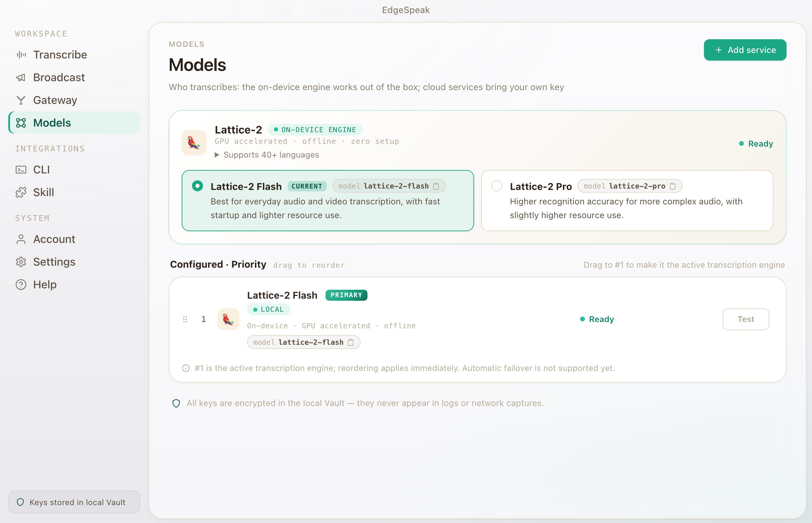The width and height of the screenshot is (812, 523).
Task: Click the Ready status in the engine card
Action: 756,143
